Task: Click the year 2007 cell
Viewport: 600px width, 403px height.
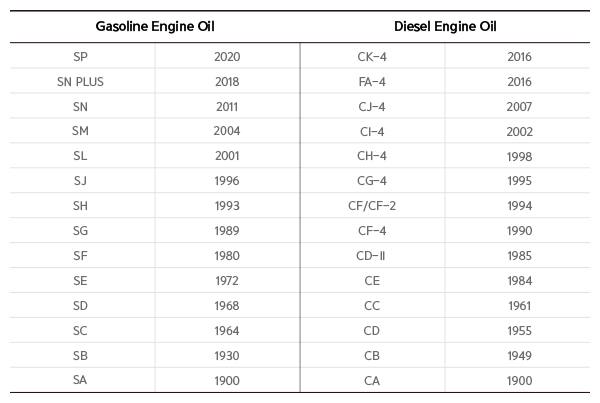Action: [519, 106]
